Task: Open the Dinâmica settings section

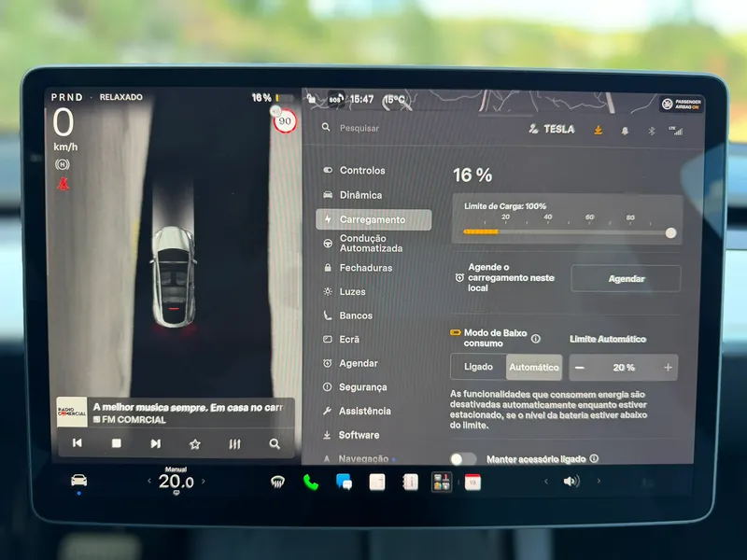Action: click(x=353, y=195)
